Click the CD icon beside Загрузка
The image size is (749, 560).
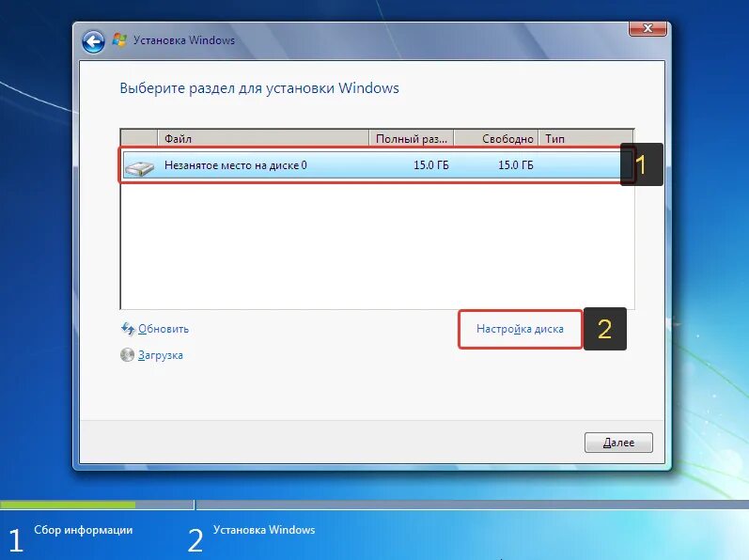(x=127, y=355)
